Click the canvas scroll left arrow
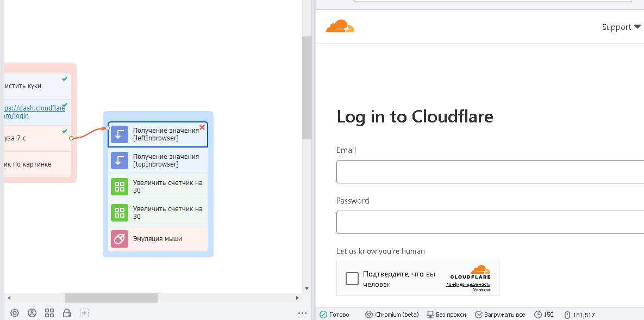 point(9,298)
